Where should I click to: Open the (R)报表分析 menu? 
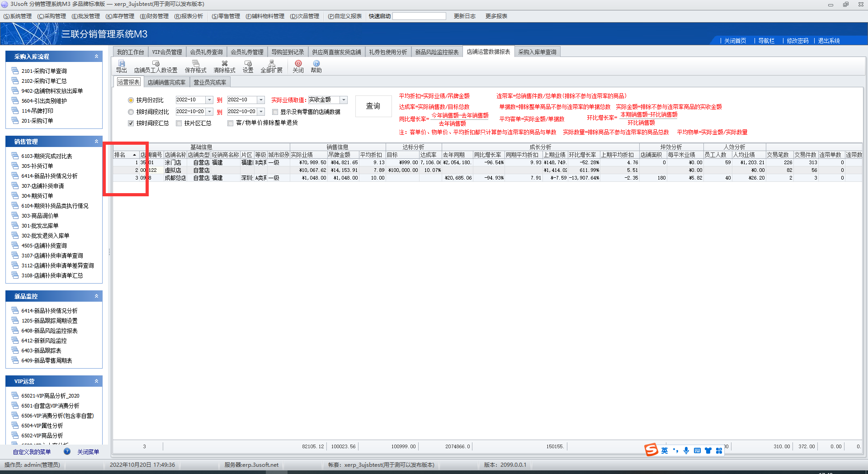(x=189, y=16)
